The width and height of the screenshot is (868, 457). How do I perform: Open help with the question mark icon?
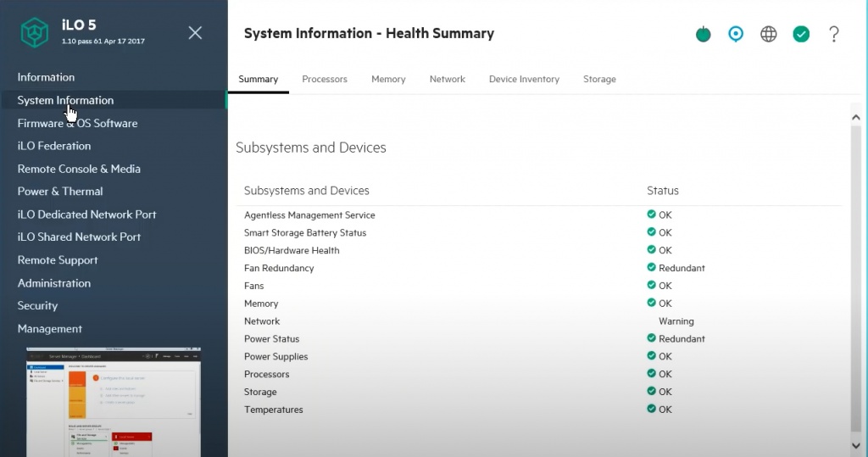point(834,34)
